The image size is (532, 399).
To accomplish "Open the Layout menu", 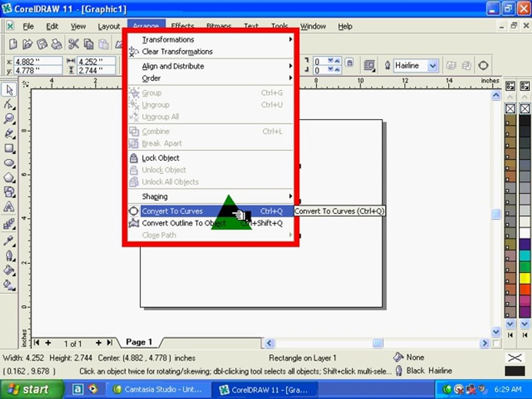I will pos(109,26).
